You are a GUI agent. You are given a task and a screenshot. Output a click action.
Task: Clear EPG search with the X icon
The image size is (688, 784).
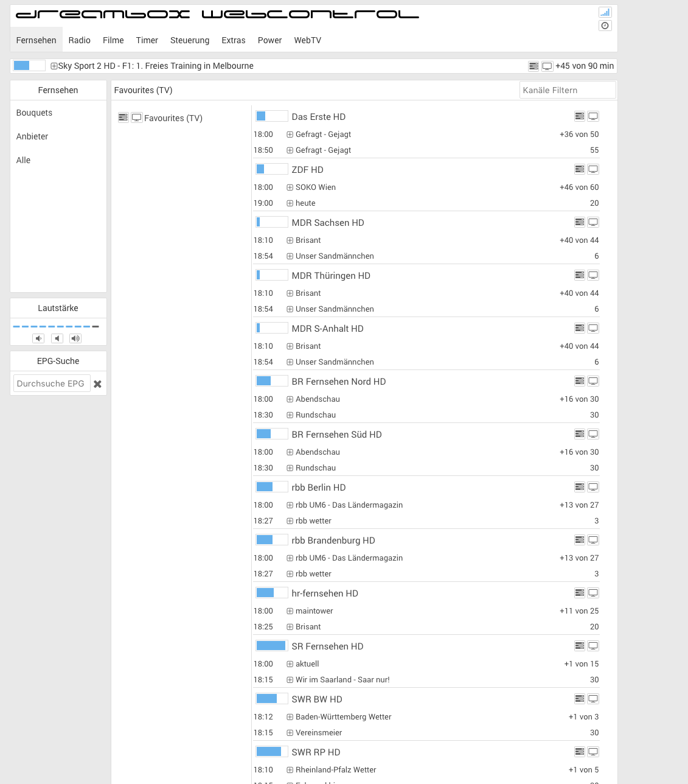coord(97,384)
